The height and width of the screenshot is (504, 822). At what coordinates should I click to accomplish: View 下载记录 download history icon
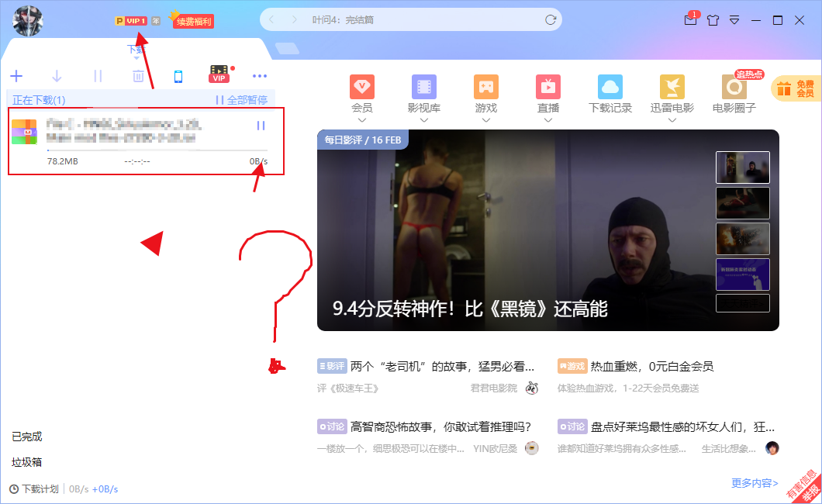point(610,88)
